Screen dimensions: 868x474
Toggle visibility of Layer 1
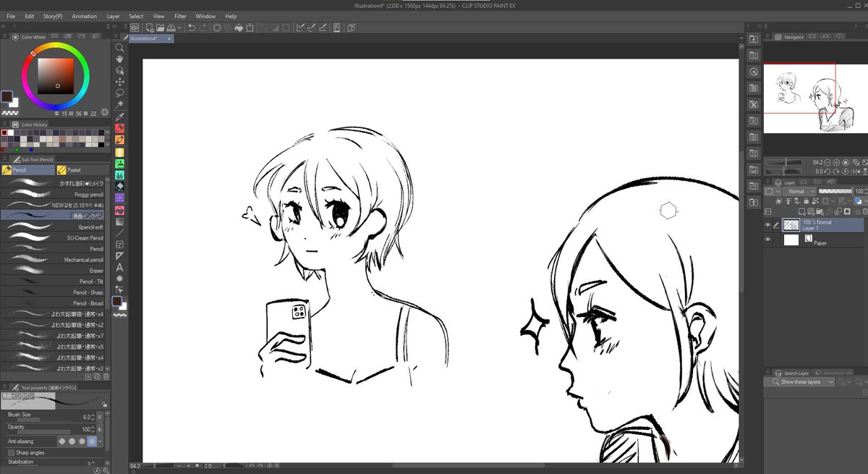[768, 225]
